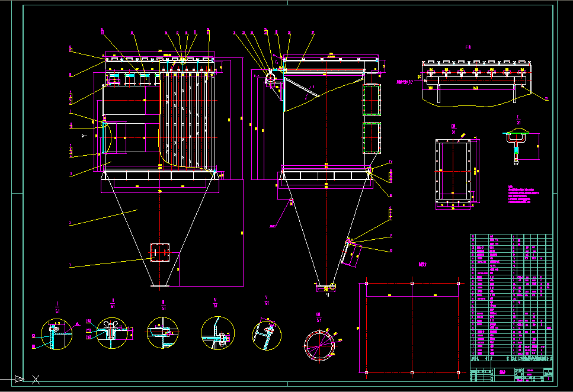Click the magenta notes text block

tap(524, 195)
